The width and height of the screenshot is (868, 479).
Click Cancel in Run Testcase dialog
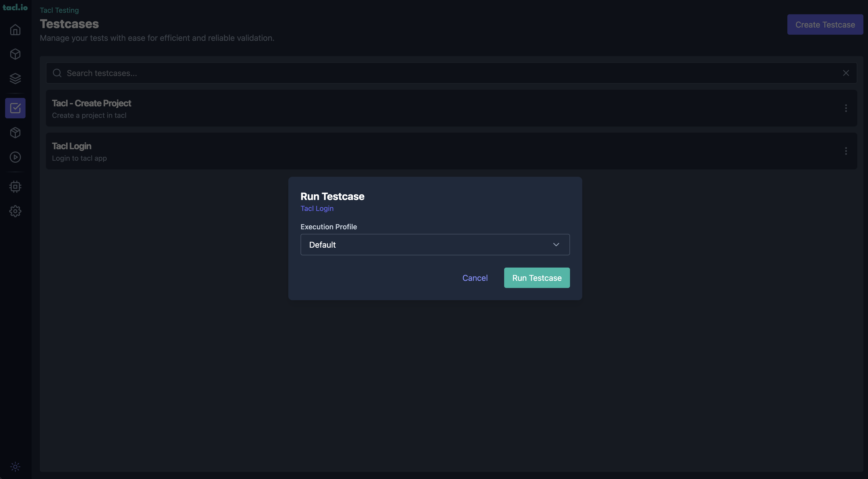click(475, 278)
